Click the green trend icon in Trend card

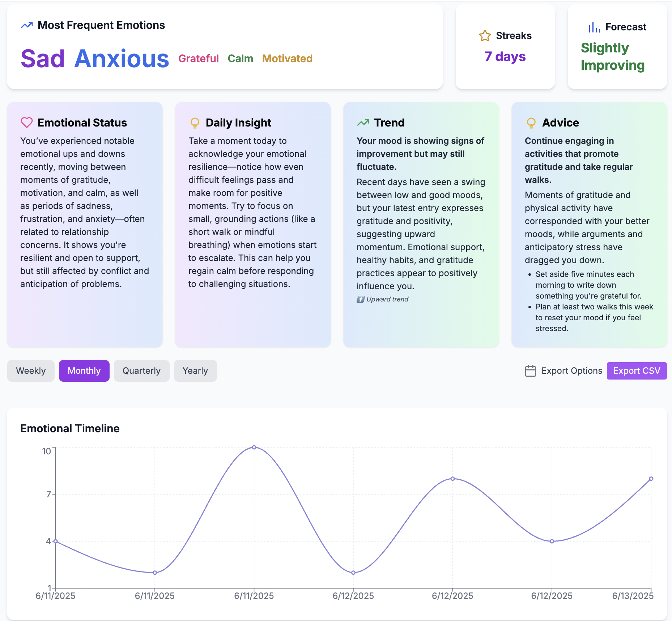pos(363,123)
